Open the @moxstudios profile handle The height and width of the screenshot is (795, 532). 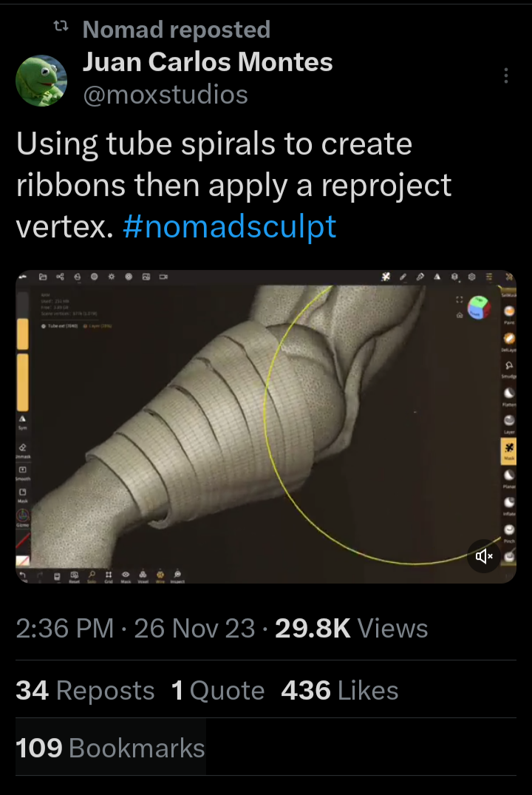(x=166, y=95)
